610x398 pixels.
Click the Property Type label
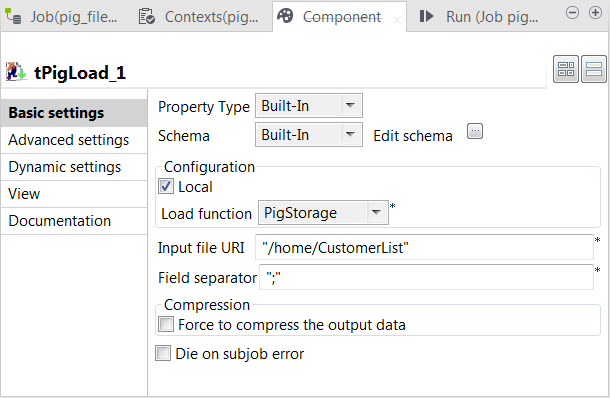tap(203, 107)
